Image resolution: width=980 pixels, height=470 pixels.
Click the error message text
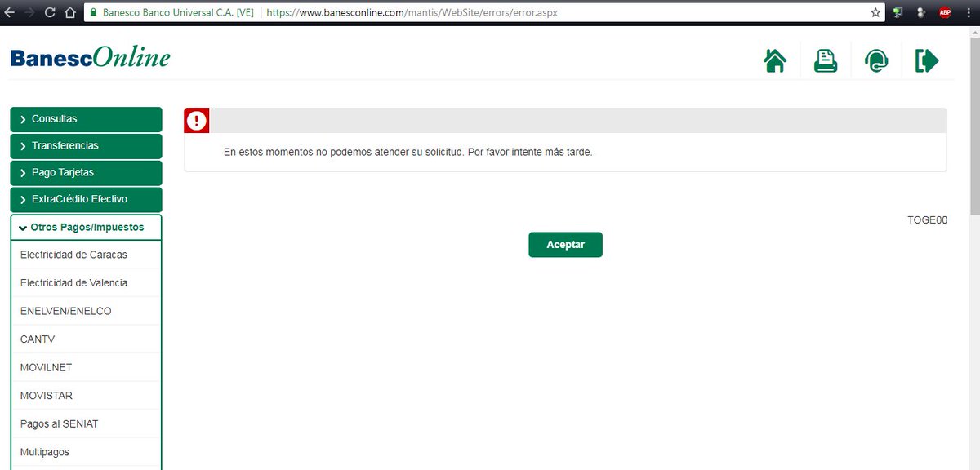408,153
